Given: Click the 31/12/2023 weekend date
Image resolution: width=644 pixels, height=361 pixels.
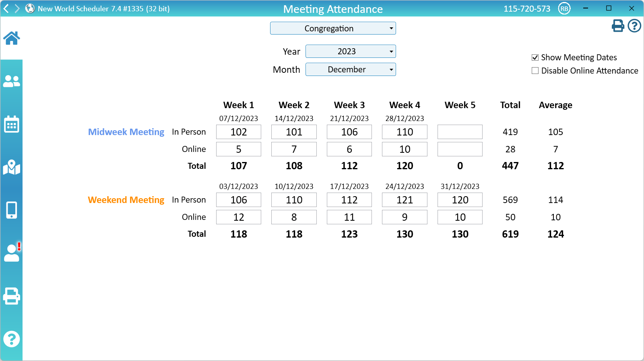Looking at the screenshot, I should pos(460,187).
